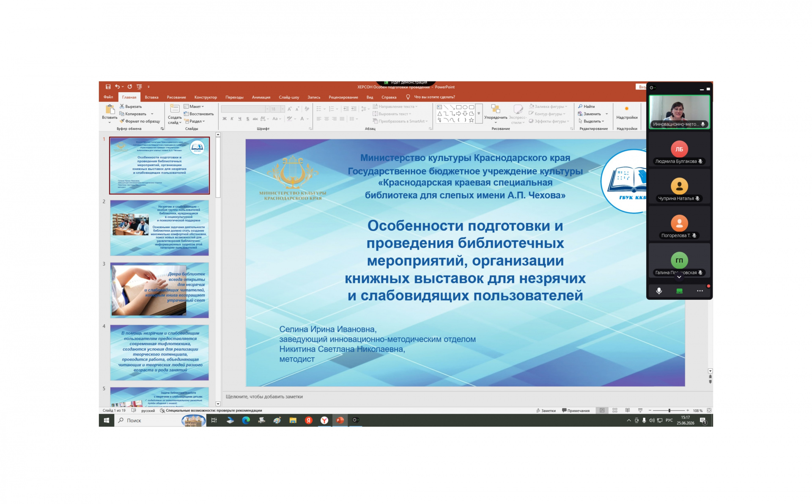Toggle italic К formatting

click(232, 119)
